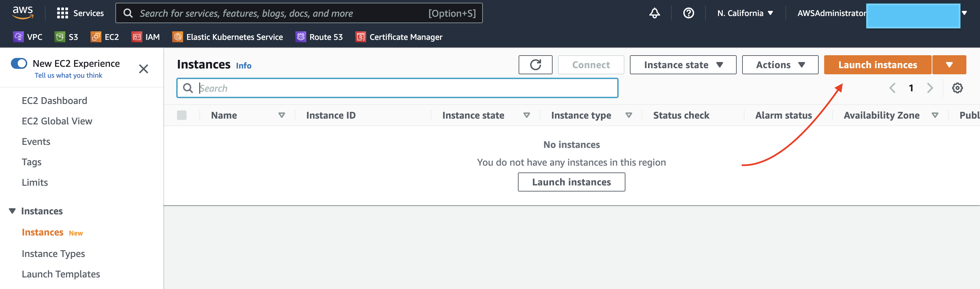Click the IAM shortcut icon
Screen dimensions: 980x289
click(x=136, y=36)
